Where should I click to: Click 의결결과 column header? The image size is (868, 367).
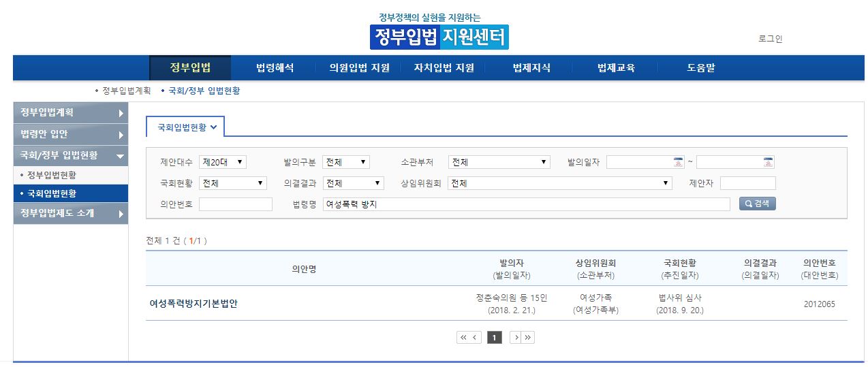[760, 263]
